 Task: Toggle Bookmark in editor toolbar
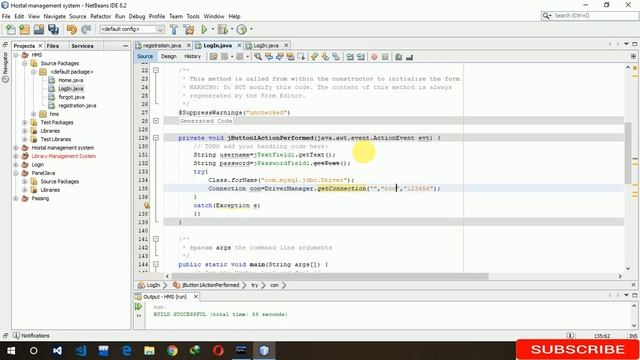coord(336,57)
